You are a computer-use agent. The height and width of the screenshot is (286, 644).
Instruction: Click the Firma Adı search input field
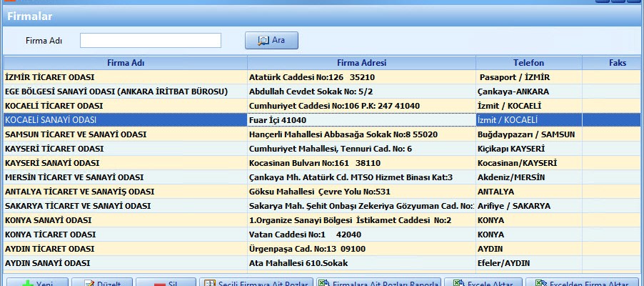[x=150, y=41]
